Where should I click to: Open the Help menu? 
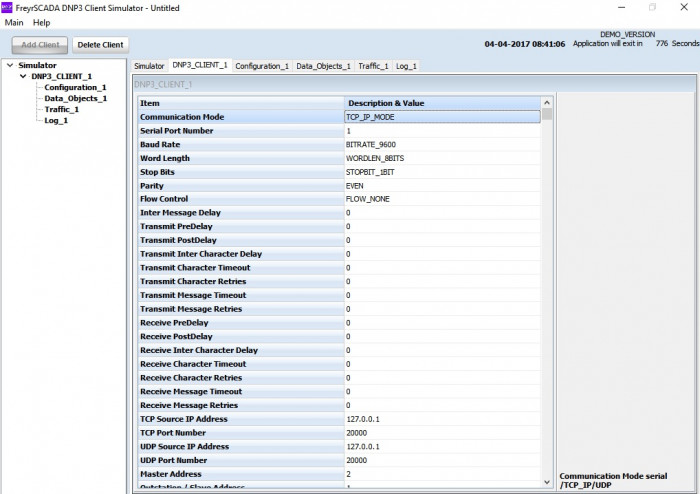tap(42, 22)
